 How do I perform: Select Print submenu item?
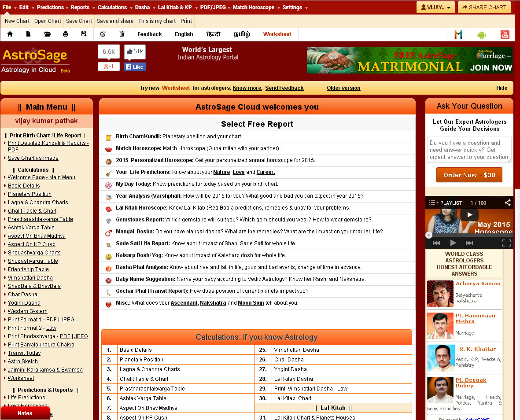point(186,21)
